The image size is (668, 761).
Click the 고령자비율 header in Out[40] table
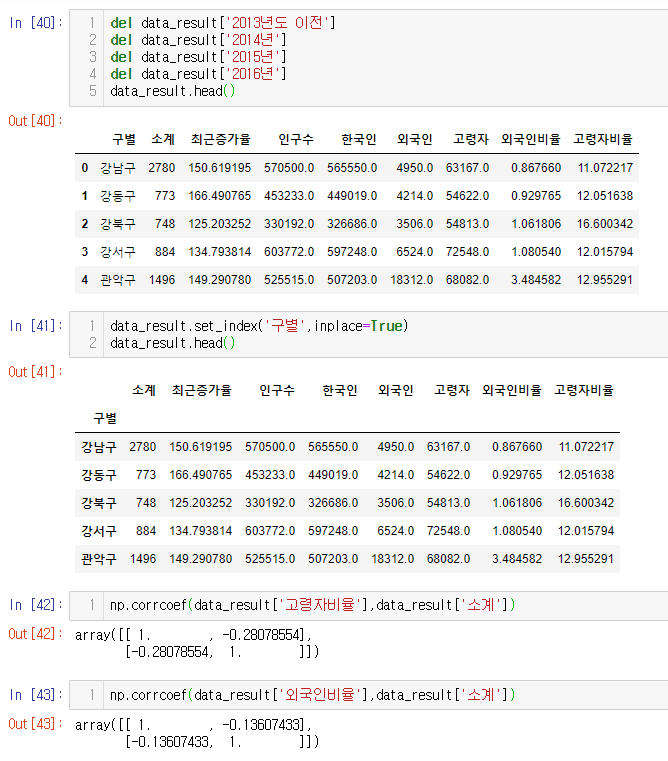coord(602,139)
